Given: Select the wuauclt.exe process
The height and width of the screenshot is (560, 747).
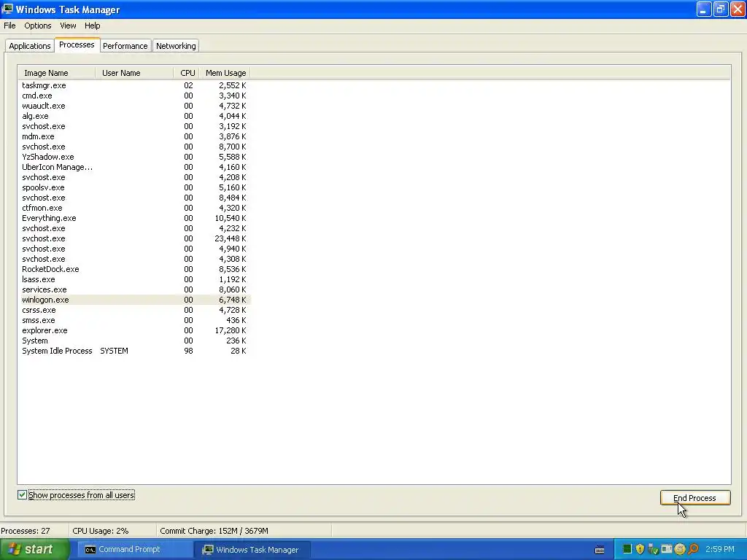Looking at the screenshot, I should pos(134,106).
